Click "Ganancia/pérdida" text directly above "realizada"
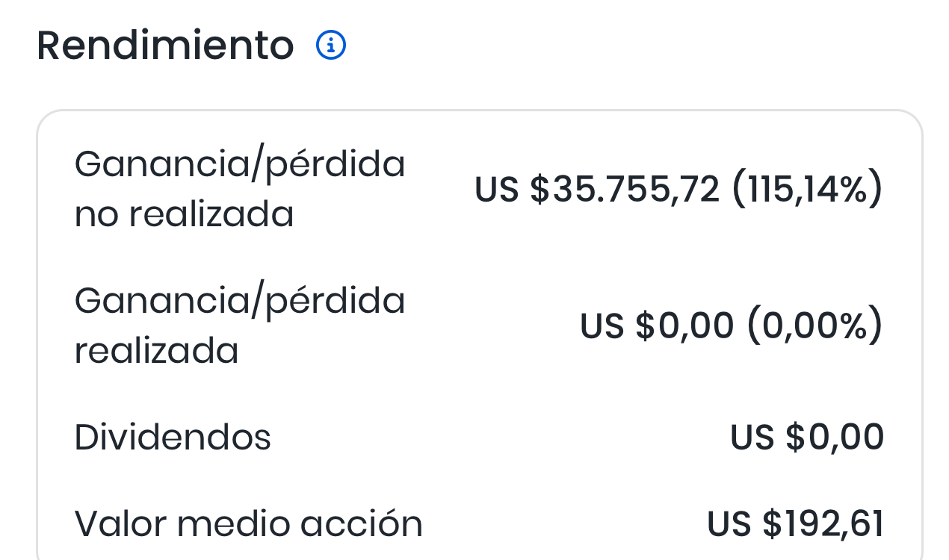This screenshot has width=949, height=560. (240, 300)
